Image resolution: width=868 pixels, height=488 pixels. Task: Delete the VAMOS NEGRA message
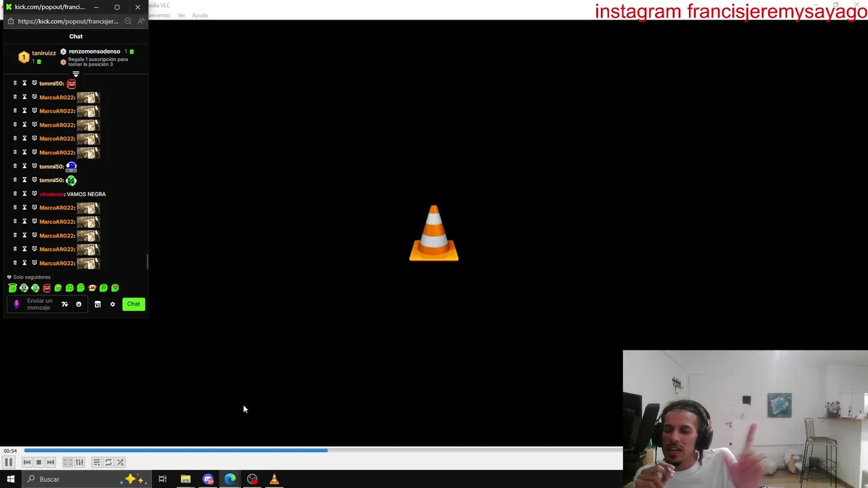(15, 194)
